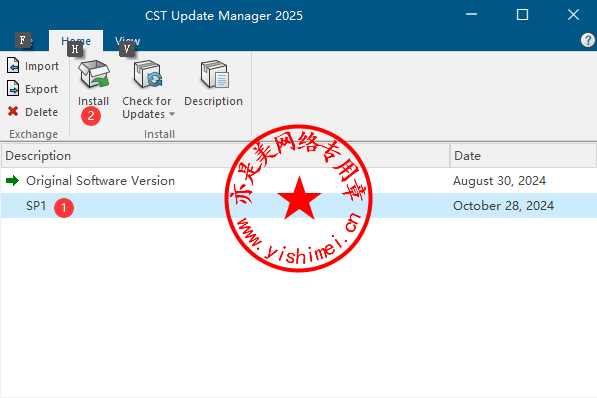Open the Description package icon
Screen dimensions: 597x398
214,74
